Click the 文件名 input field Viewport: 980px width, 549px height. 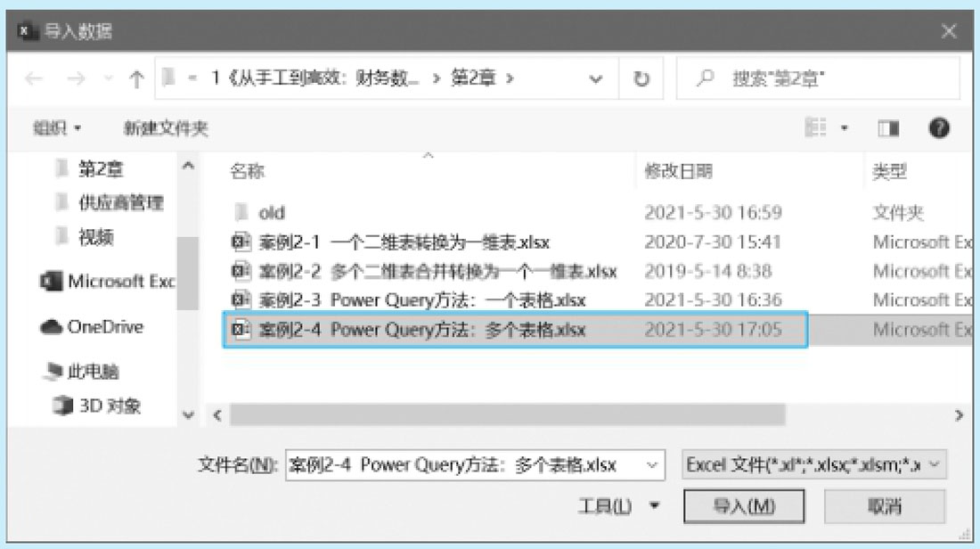tap(464, 465)
